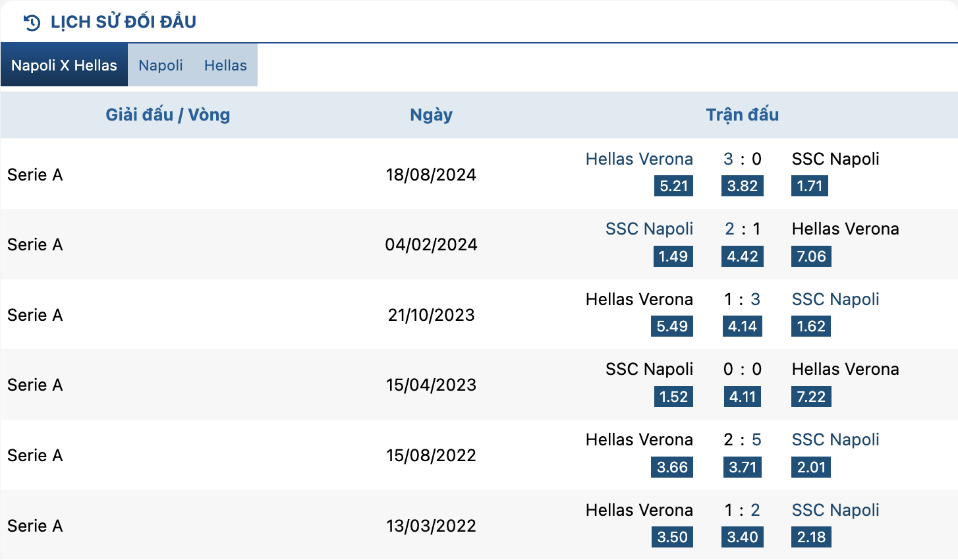Image resolution: width=958 pixels, height=560 pixels.
Task: Open Hellas Verona link in 21/10/2023 match
Action: 639,299
